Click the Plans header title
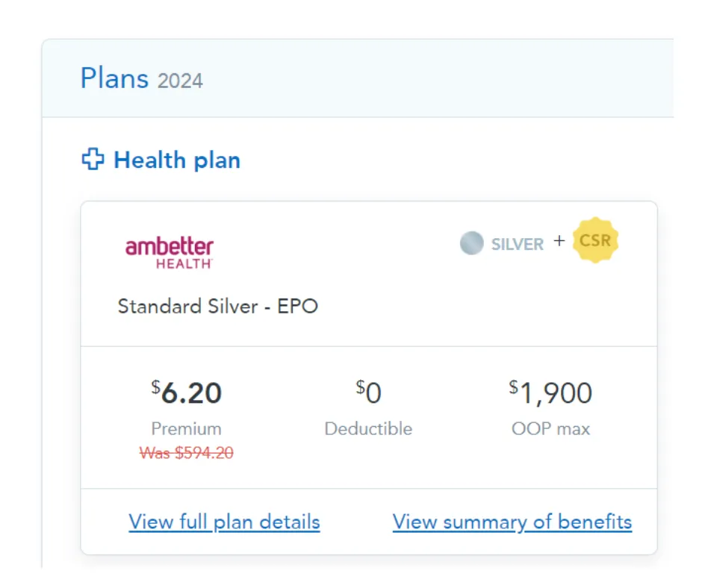Image resolution: width=702 pixels, height=588 pixels. [x=114, y=78]
